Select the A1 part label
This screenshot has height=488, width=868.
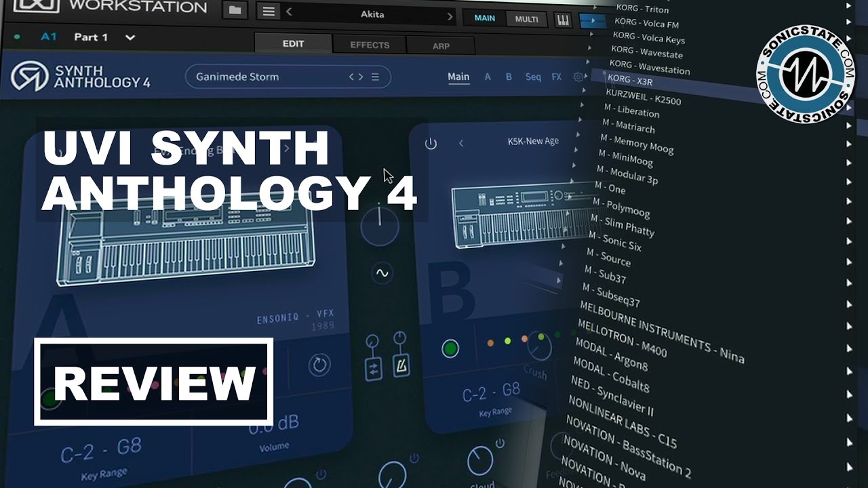click(x=49, y=37)
